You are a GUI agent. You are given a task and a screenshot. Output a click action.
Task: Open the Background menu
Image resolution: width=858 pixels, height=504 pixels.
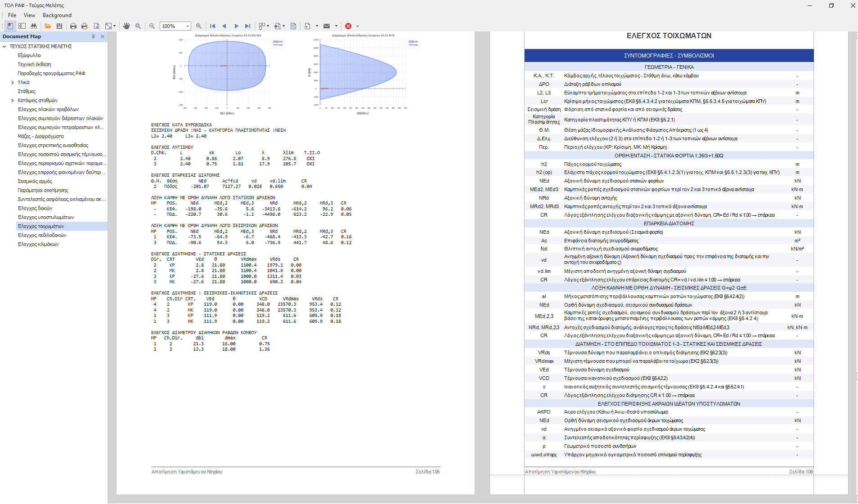point(57,15)
